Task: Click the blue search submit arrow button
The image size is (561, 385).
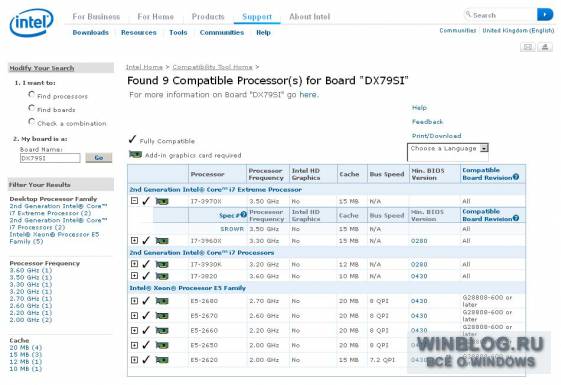Action: pos(545,15)
